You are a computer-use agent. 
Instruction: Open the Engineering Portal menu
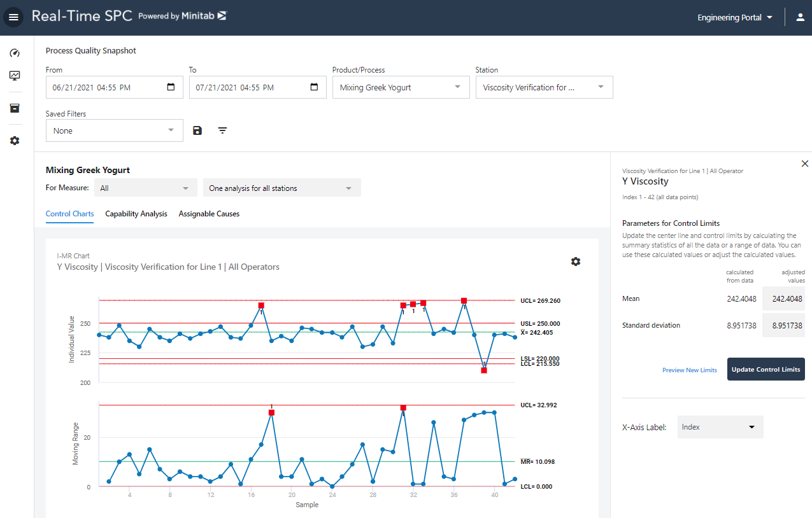[x=735, y=18]
